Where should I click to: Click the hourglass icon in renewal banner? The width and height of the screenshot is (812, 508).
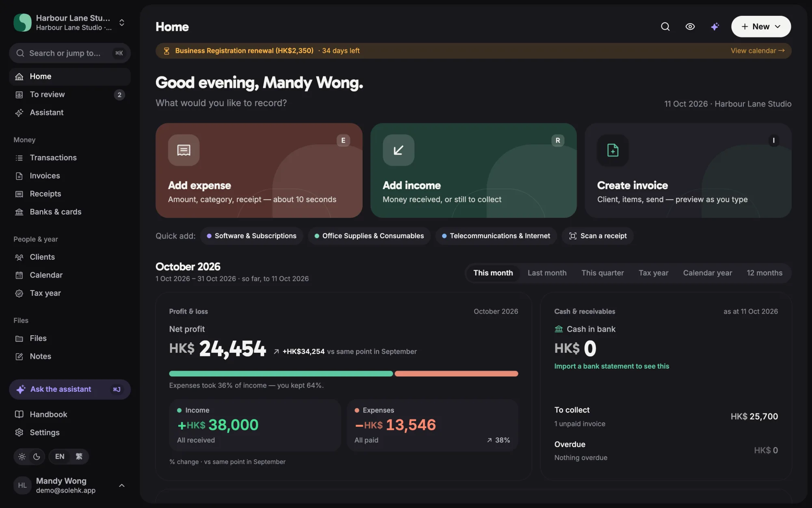(x=166, y=51)
